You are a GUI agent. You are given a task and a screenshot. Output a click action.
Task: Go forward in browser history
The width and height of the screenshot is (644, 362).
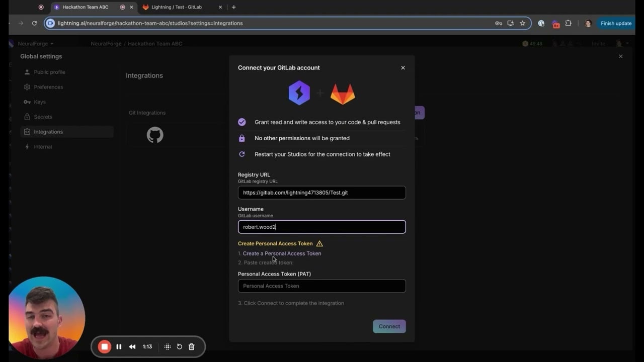(x=21, y=23)
